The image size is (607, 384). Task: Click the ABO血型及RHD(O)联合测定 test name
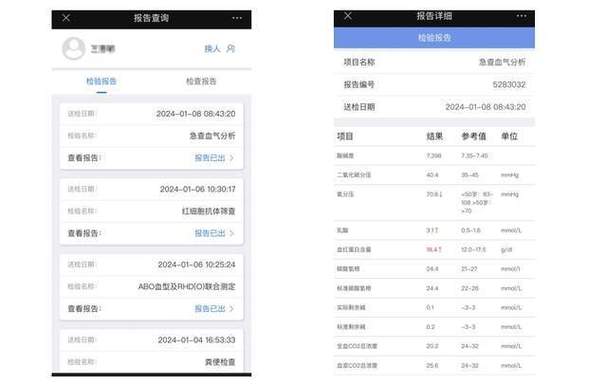pyautogui.click(x=187, y=286)
